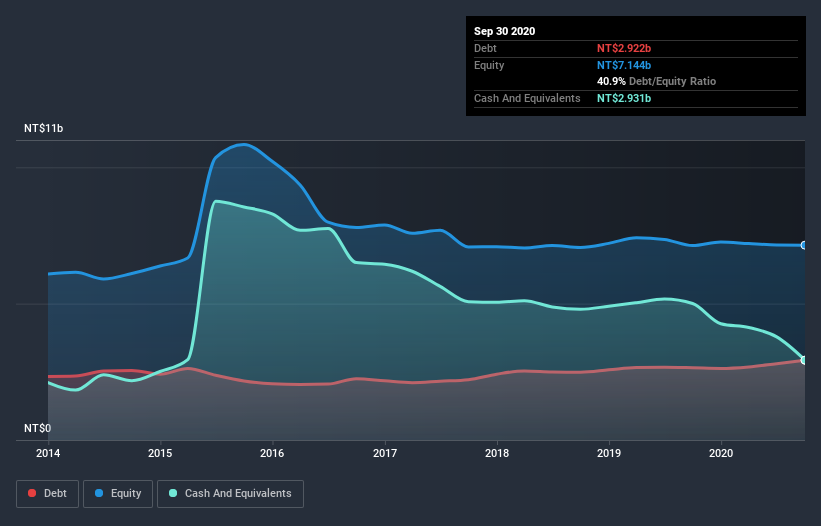
Task: Click the Equity row label in tooltip
Action: tap(489, 65)
